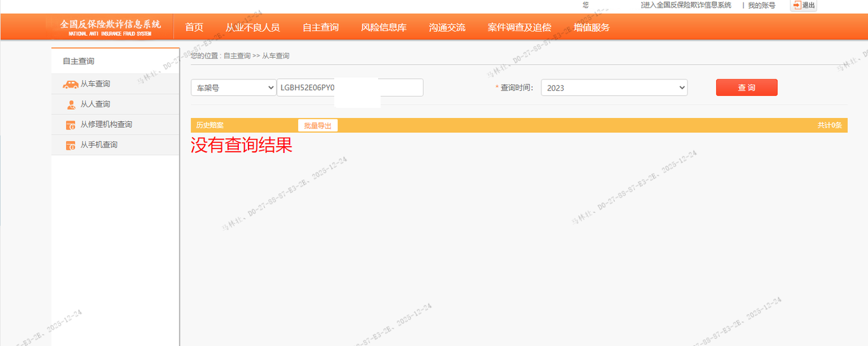Viewport: 868px width, 346px height.
Task: Click the 全国反保险欺诈信息系统 logo
Action: [x=111, y=27]
